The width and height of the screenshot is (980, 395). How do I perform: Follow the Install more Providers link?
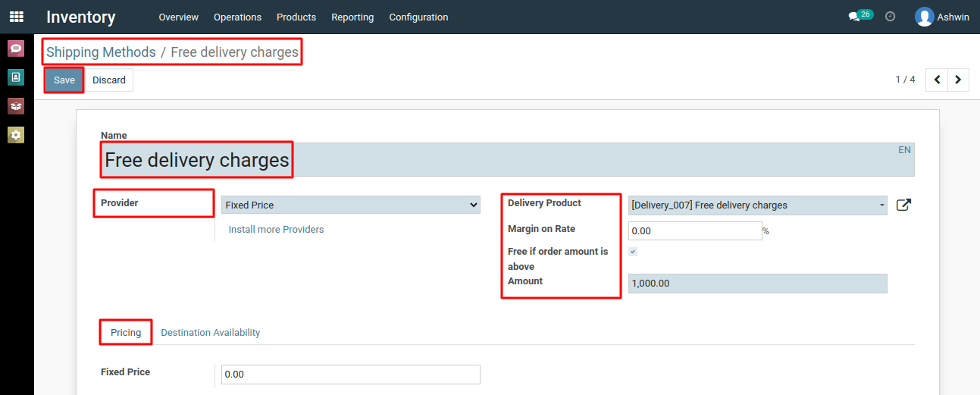click(276, 229)
